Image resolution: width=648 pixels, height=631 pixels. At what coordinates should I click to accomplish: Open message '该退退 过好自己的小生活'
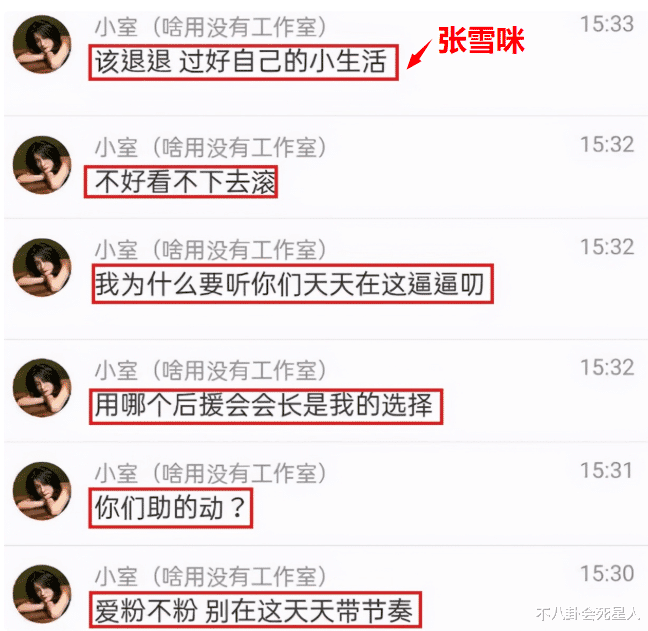(x=243, y=62)
